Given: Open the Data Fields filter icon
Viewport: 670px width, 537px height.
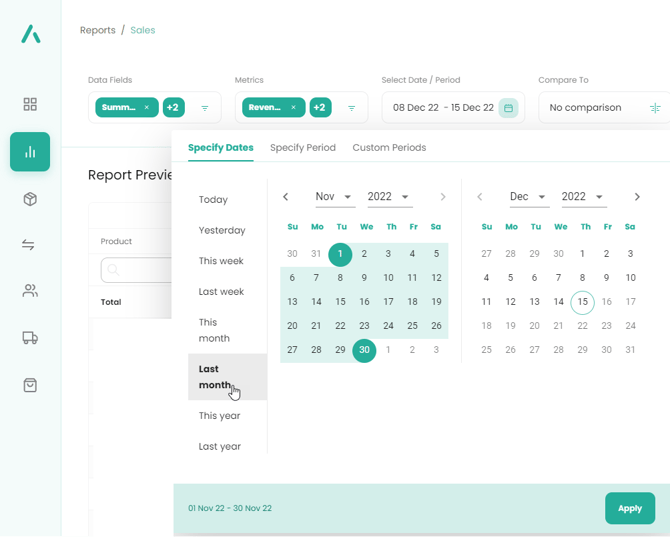Looking at the screenshot, I should [205, 108].
